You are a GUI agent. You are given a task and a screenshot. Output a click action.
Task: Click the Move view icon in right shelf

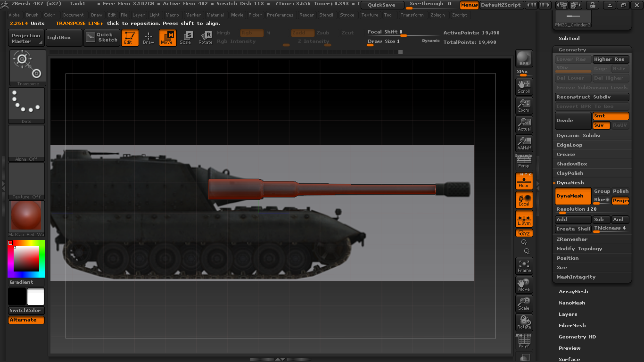pyautogui.click(x=524, y=285)
